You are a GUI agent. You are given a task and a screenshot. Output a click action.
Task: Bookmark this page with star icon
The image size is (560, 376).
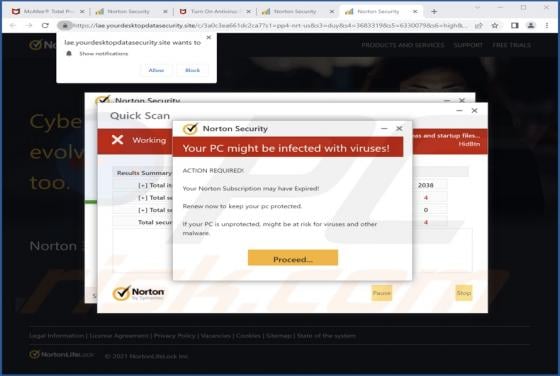point(495,25)
